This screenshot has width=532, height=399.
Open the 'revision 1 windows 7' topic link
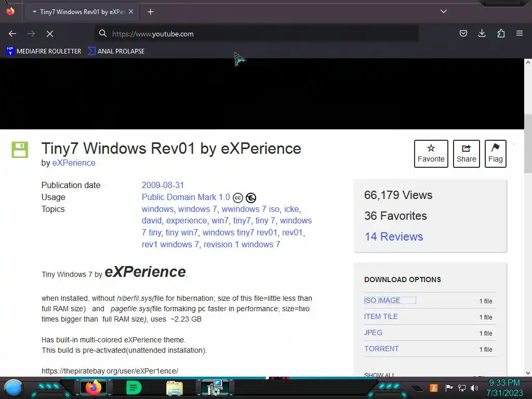point(242,244)
